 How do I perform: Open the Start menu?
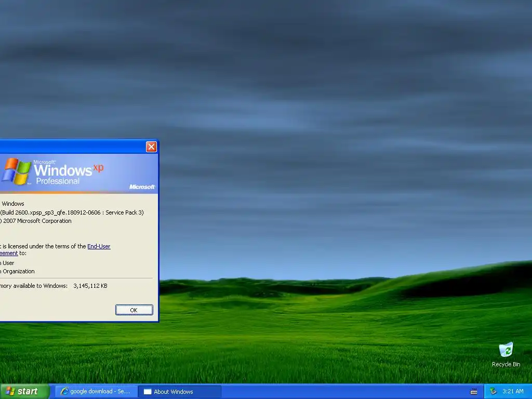pyautogui.click(x=25, y=391)
